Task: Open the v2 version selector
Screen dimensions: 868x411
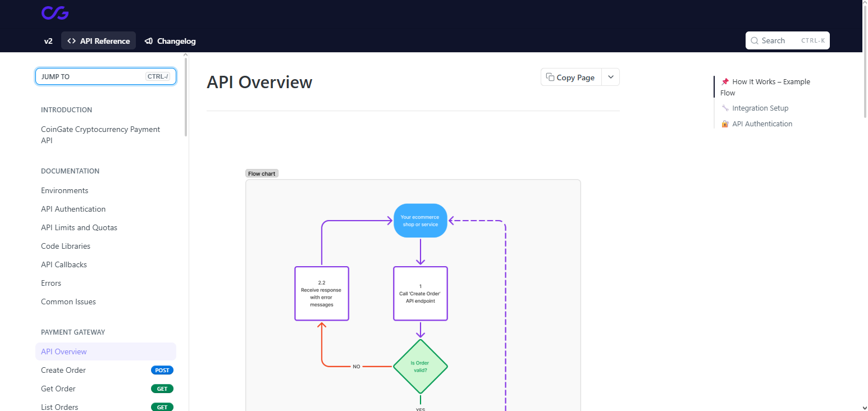Action: pyautogui.click(x=48, y=41)
